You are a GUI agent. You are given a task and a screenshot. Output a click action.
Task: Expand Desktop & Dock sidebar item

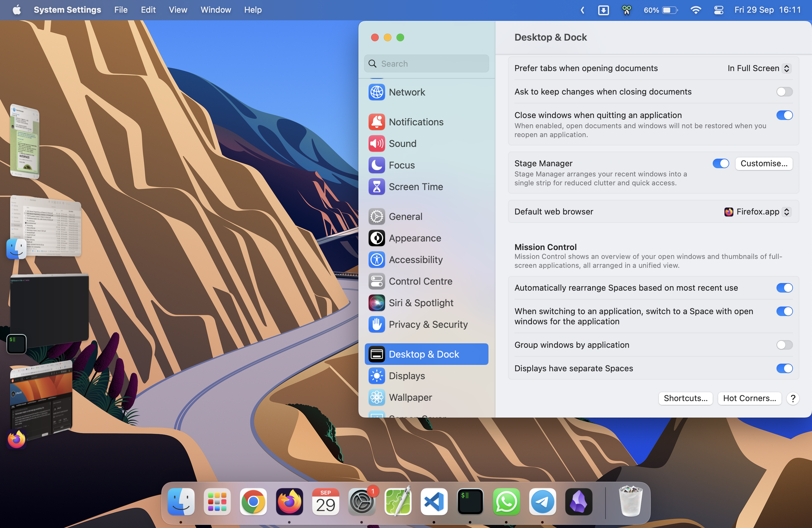coord(426,354)
